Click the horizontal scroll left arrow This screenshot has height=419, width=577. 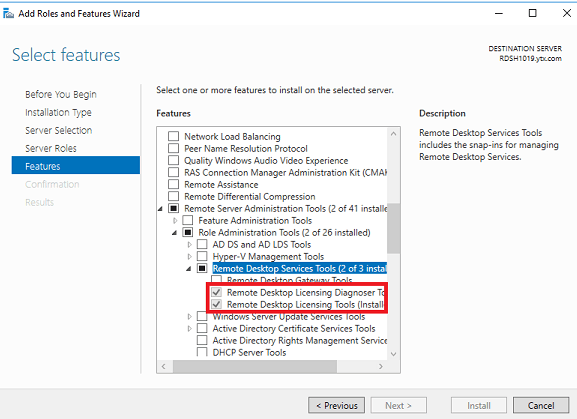(164, 366)
